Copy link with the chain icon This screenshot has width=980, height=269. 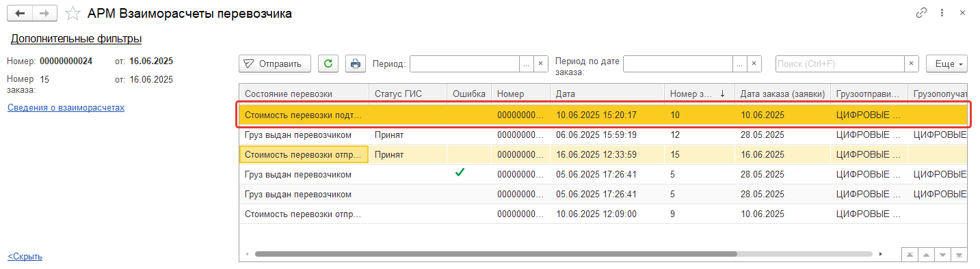tap(921, 13)
